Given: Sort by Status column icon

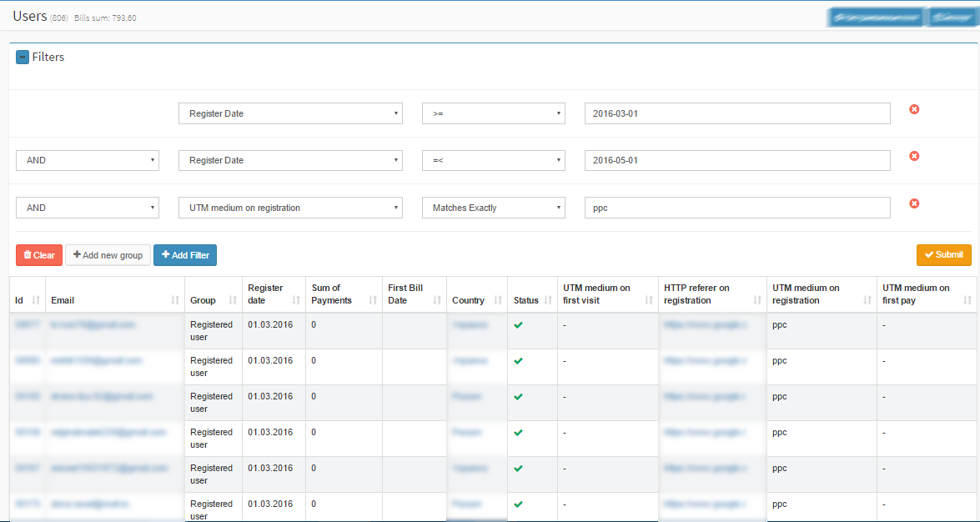Looking at the screenshot, I should pos(548,301).
